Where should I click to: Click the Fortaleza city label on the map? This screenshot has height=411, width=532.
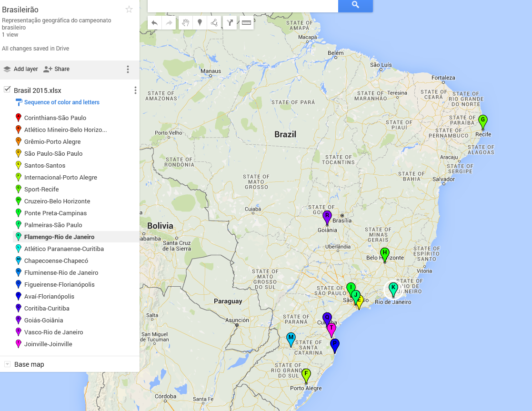(443, 78)
